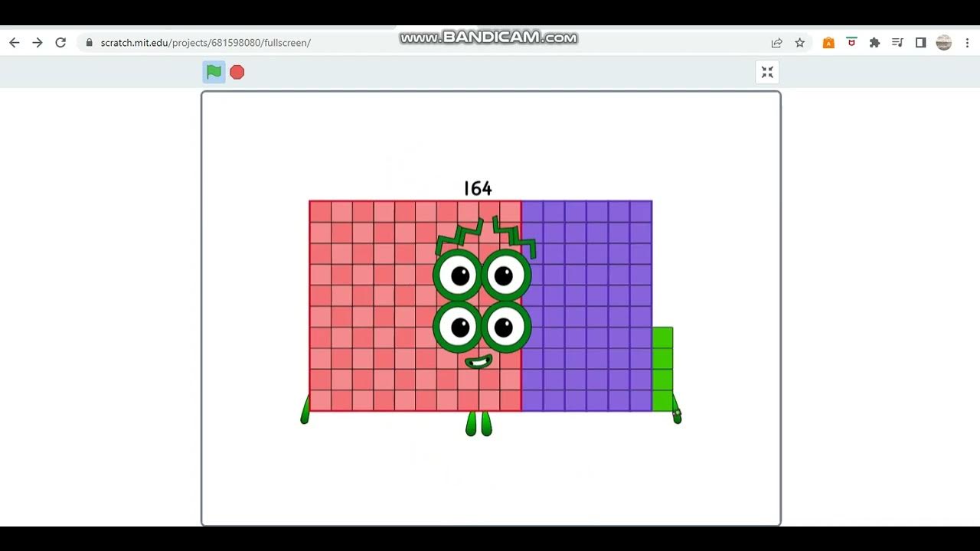980x551 pixels.
Task: Click the number label 164
Action: coord(478,188)
